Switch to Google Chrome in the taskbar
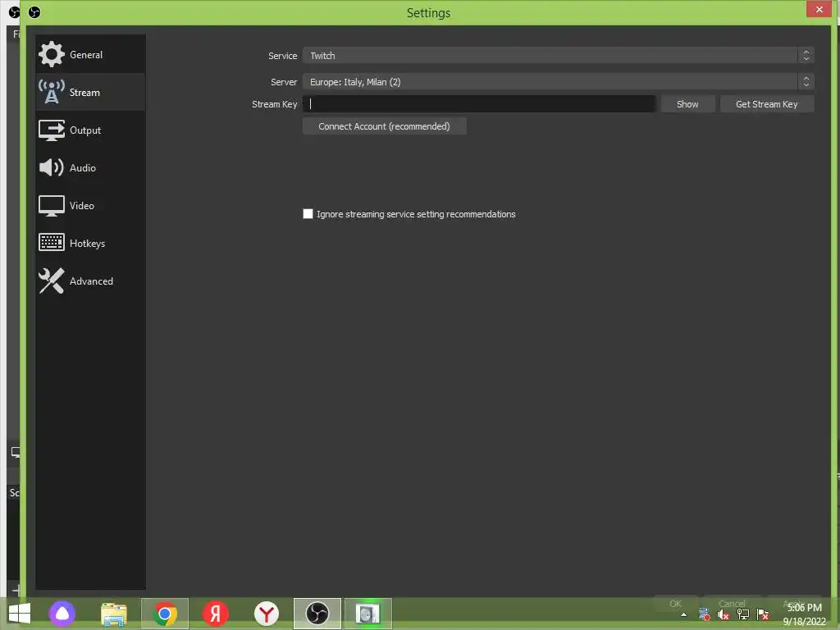The height and width of the screenshot is (630, 840). [164, 614]
